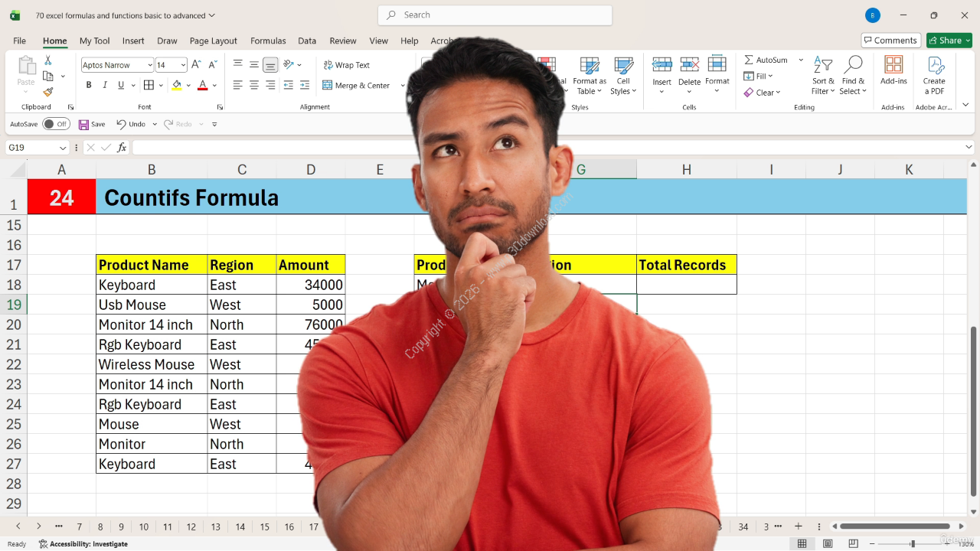Open the Formulas ribbon tab
This screenshot has width=980, height=551.
pos(268,41)
